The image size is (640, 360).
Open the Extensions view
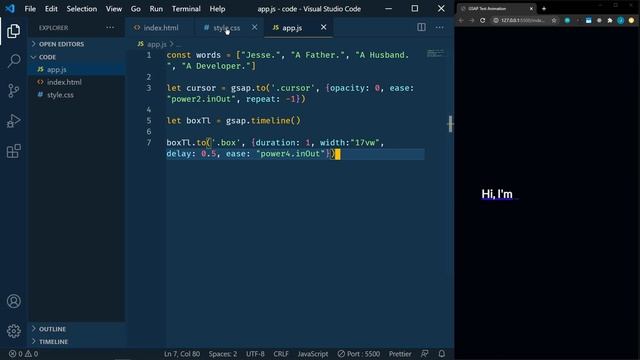click(x=13, y=151)
